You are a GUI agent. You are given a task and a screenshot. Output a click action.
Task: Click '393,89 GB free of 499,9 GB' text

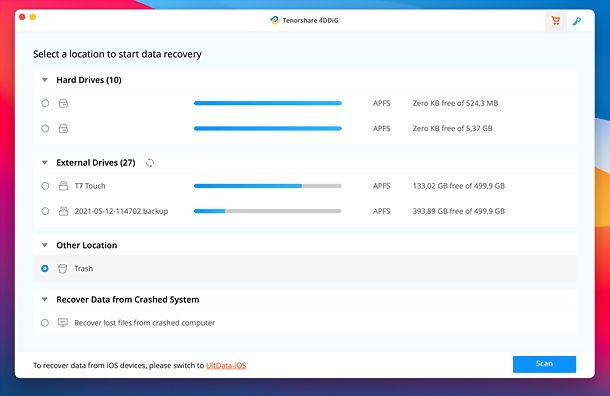click(x=459, y=211)
